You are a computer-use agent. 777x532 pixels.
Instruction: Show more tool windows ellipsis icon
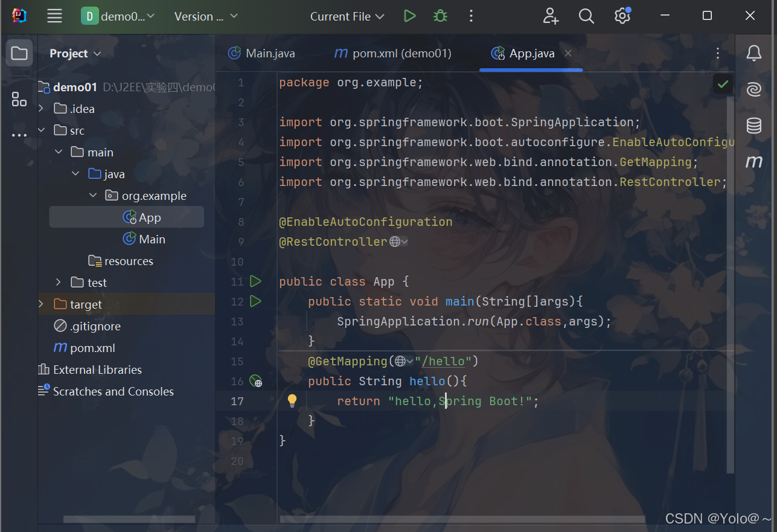19,135
